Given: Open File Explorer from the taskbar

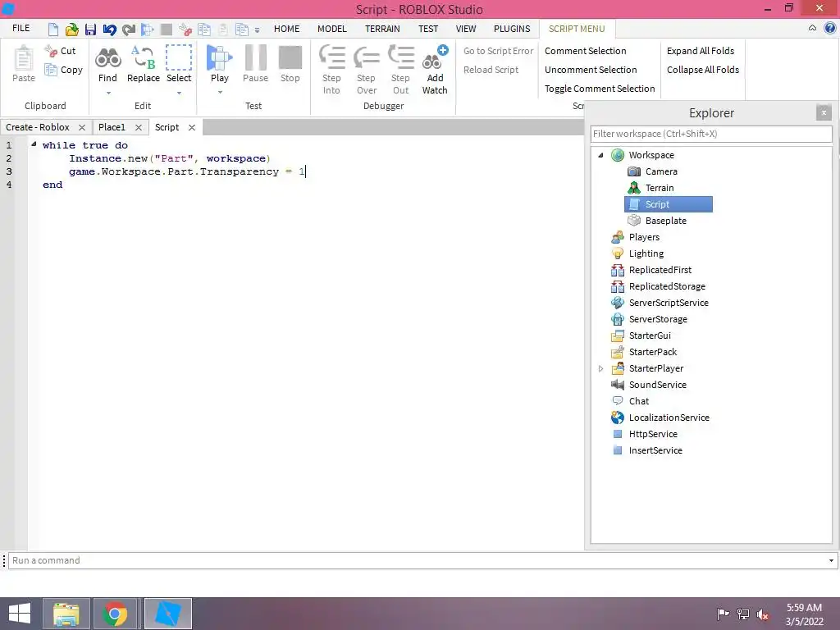Looking at the screenshot, I should (66, 614).
